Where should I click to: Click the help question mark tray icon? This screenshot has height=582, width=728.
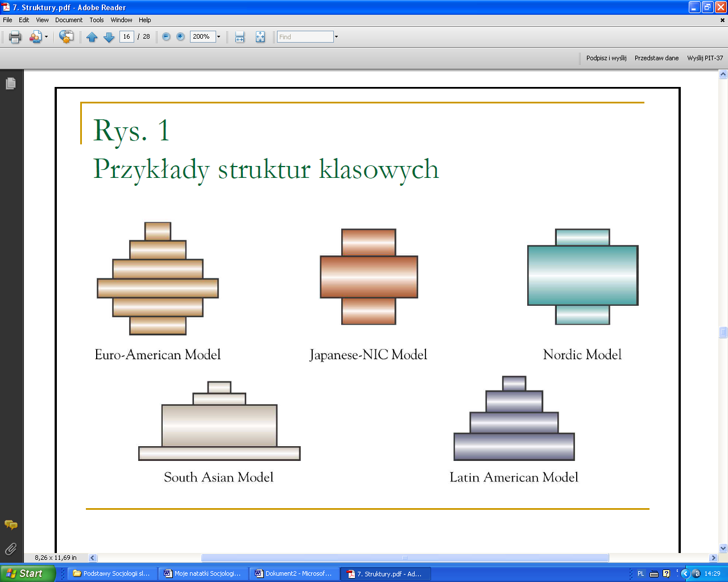pyautogui.click(x=666, y=573)
